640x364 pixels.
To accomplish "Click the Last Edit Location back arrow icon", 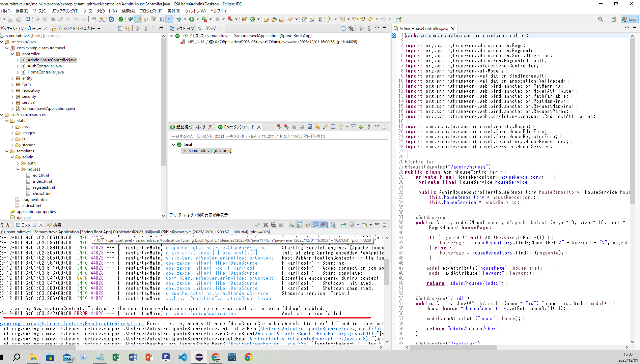I will tap(355, 19).
